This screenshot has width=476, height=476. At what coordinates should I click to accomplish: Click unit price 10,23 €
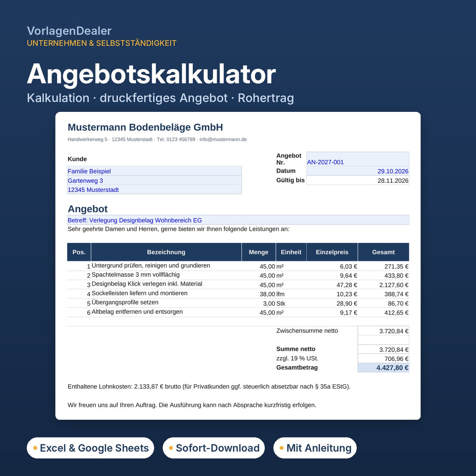click(x=347, y=294)
